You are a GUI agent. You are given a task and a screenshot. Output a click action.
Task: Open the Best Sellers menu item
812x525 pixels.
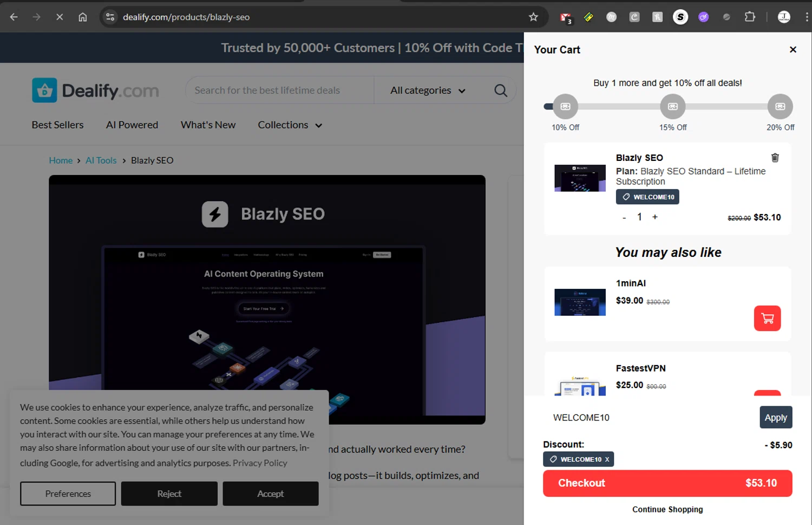(57, 125)
